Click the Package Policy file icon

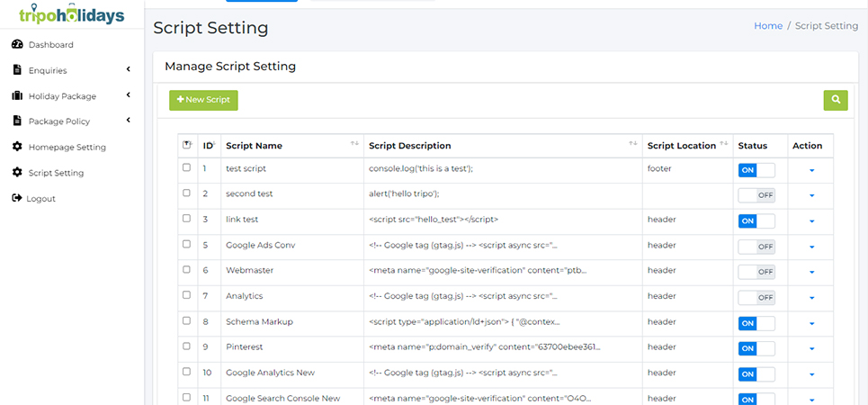pyautogui.click(x=17, y=121)
